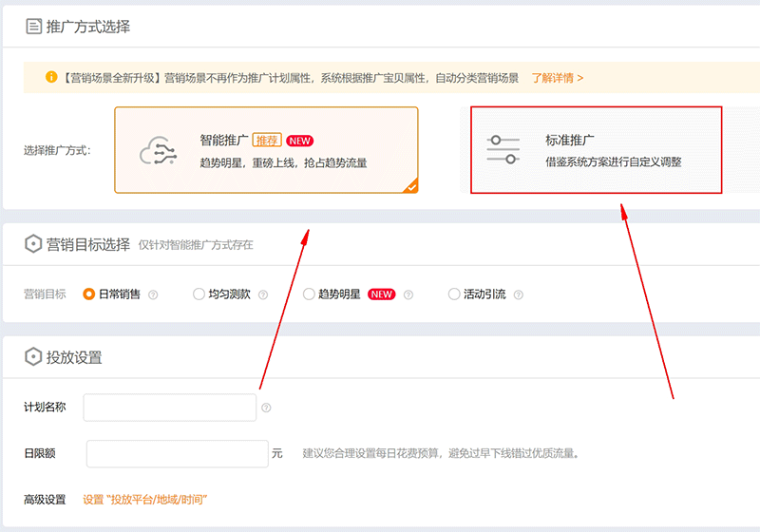
Task: Select the 日常销售 radio button
Action: coord(89,294)
